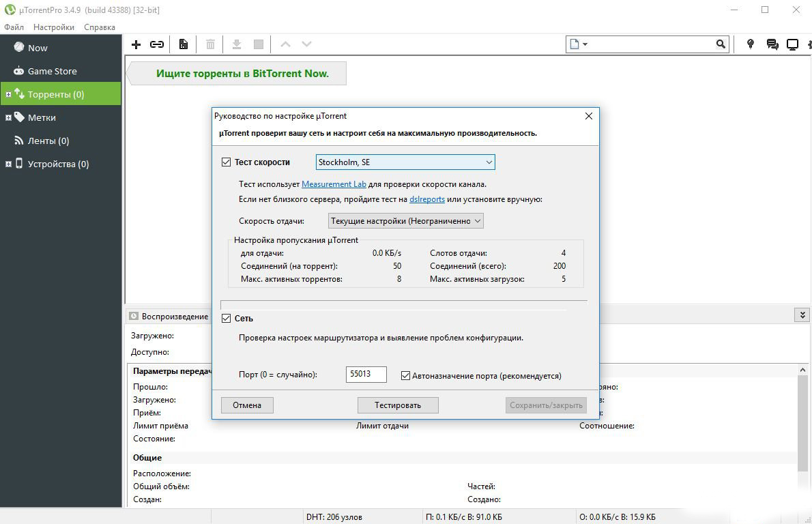
Task: Select Устройства (0) in the sidebar
Action: click(61, 164)
